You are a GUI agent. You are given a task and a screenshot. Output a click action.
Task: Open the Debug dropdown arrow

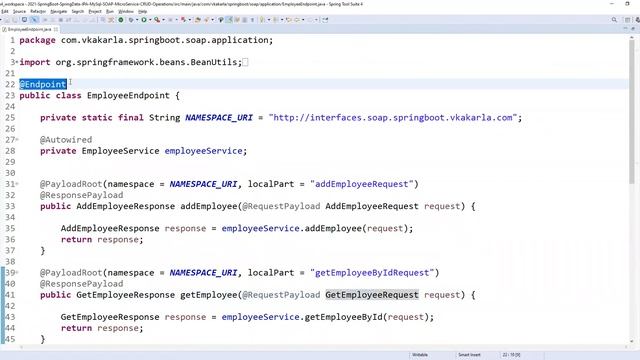point(137,20)
